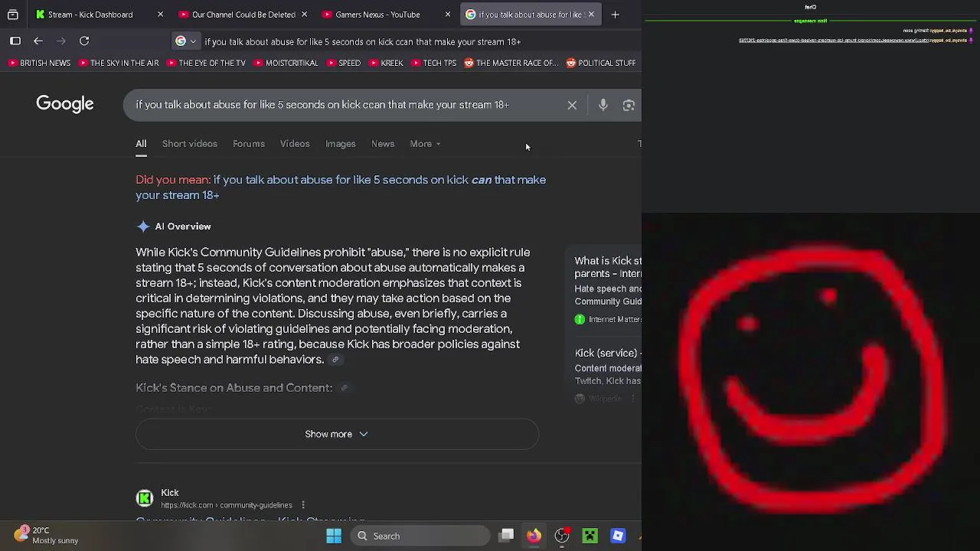
Task: Toggle the sidebar icon in toolbar
Action: coord(15,41)
